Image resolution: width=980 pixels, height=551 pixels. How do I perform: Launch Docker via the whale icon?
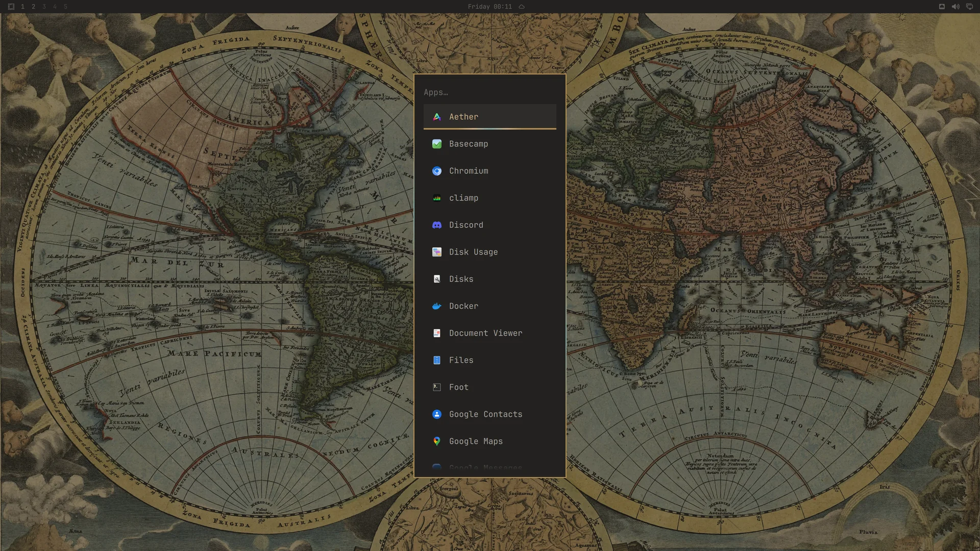(x=437, y=306)
